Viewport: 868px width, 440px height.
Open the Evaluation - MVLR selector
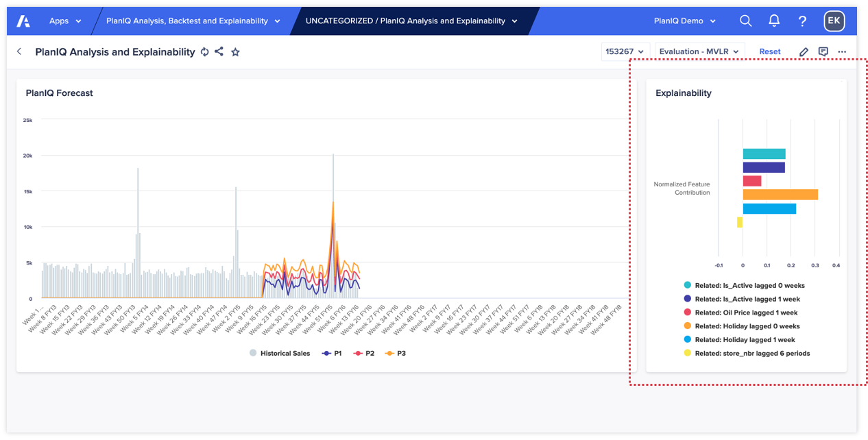(x=700, y=51)
